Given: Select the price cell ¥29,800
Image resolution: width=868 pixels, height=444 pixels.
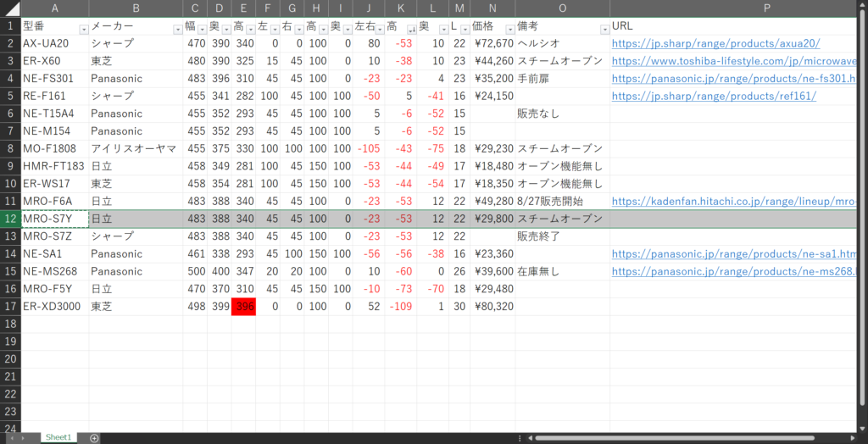Looking at the screenshot, I should [492, 219].
